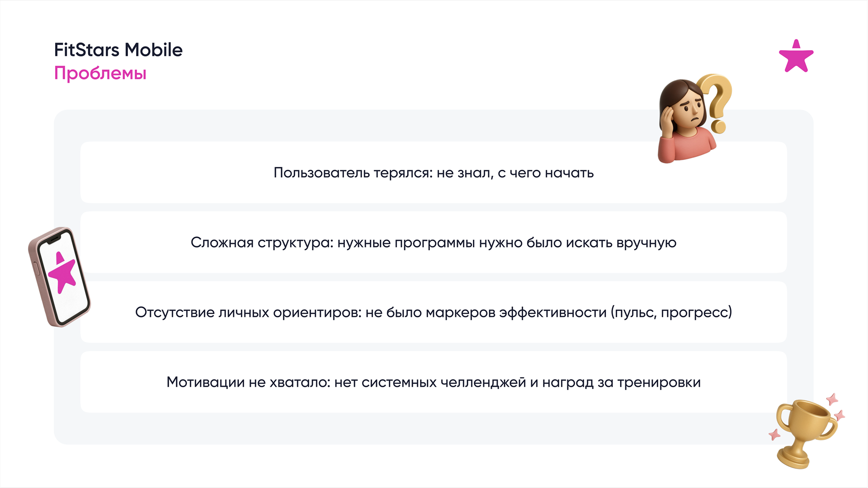Click the word 'вручную' in second card
The height and width of the screenshot is (488, 868).
pos(646,243)
